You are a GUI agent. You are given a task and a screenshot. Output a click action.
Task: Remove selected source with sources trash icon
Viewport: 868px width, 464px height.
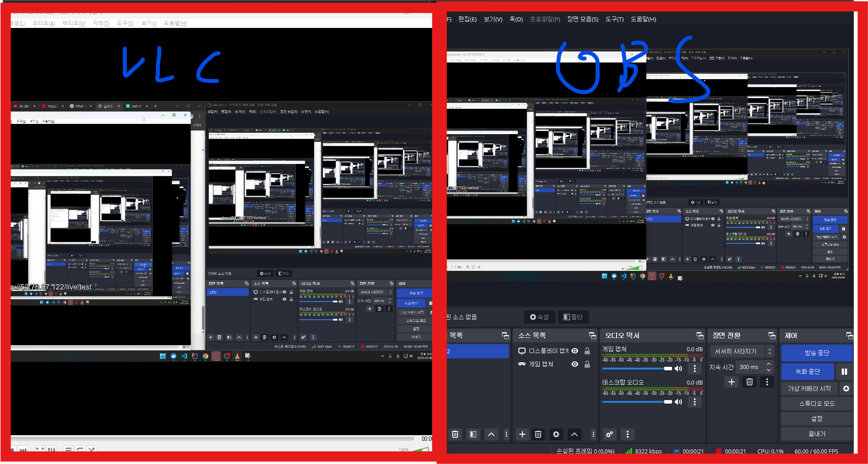point(538,434)
